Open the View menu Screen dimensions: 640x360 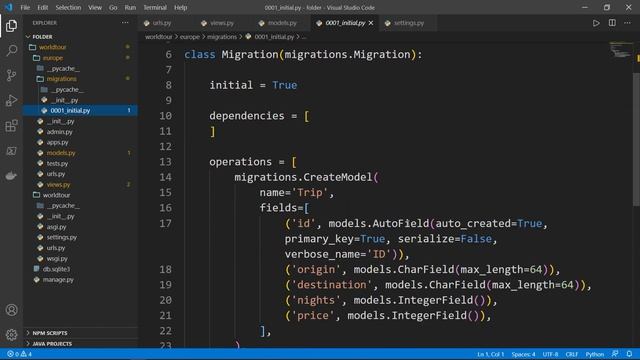pos(95,7)
